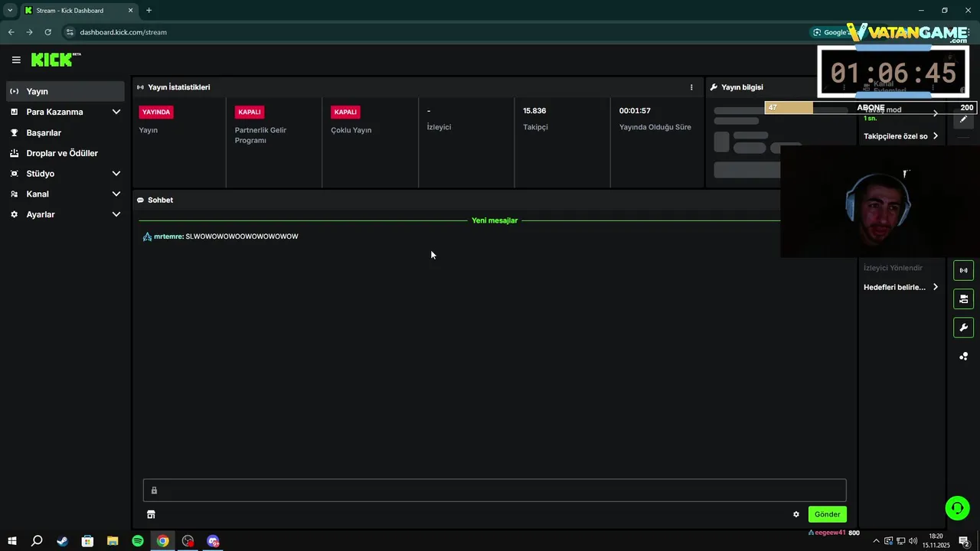
Task: Open Hedefleri belirle option
Action: 900,287
